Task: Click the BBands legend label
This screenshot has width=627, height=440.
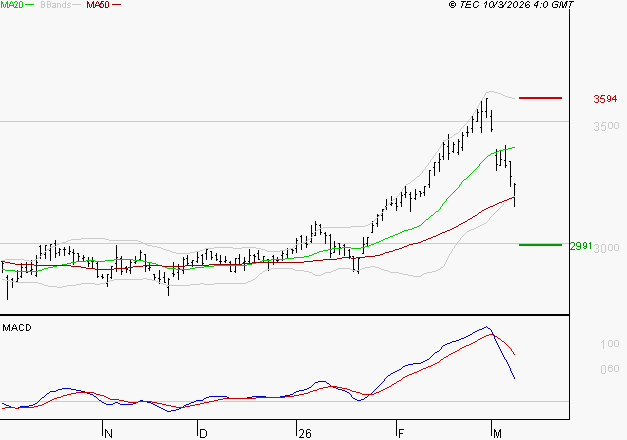Action: point(56,5)
